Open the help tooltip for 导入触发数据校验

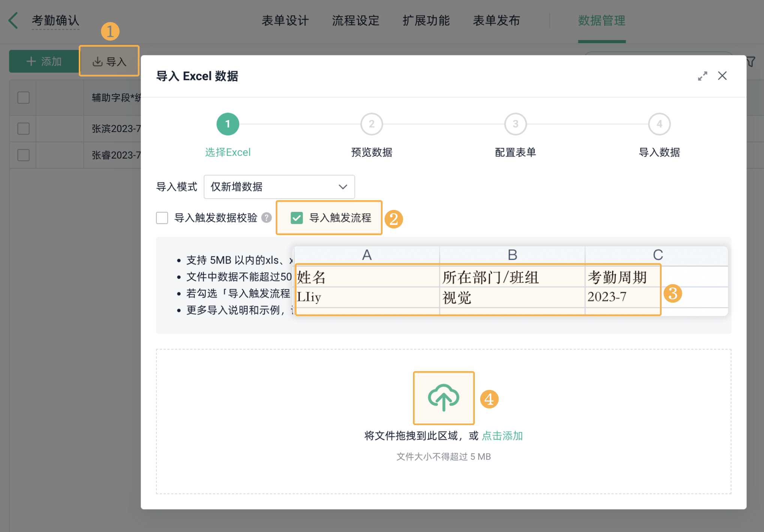click(x=266, y=217)
